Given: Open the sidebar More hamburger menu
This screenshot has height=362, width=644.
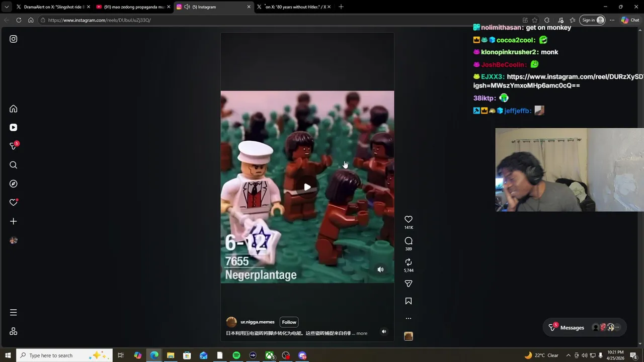Looking at the screenshot, I should pos(14,313).
